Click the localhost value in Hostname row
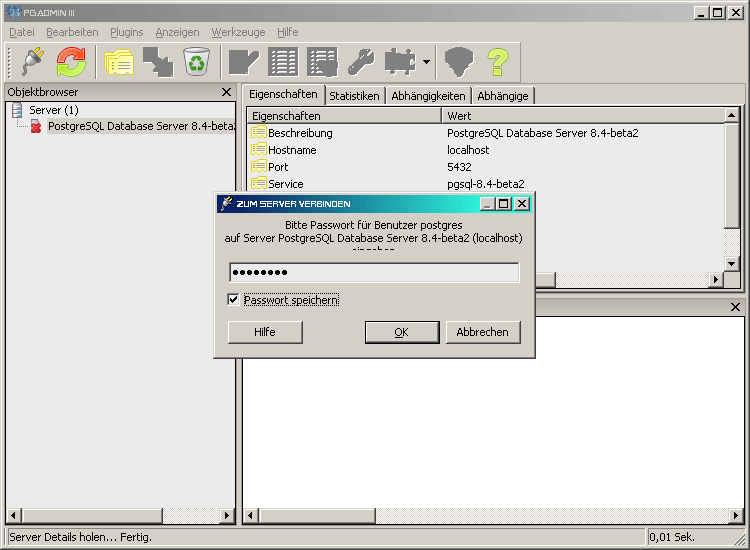This screenshot has width=750, height=550. [468, 150]
